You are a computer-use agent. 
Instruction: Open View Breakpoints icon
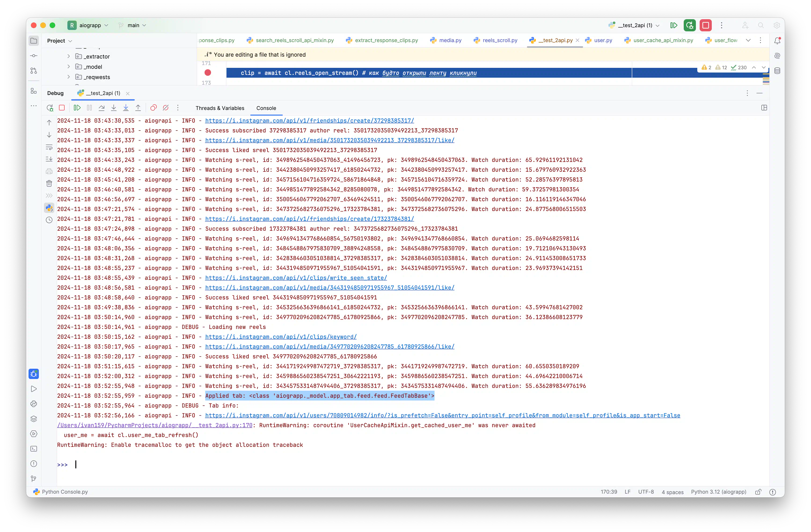(153, 108)
